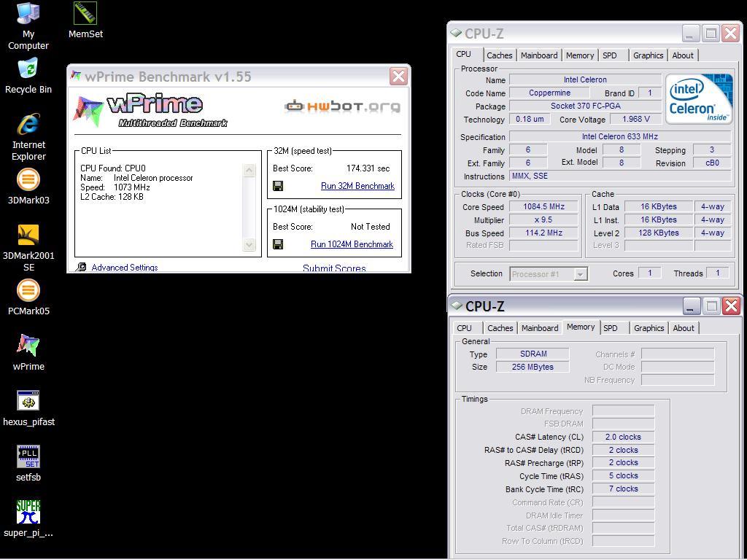Click the Instructions MMX, SSE field
The image size is (747, 560).
(x=620, y=176)
